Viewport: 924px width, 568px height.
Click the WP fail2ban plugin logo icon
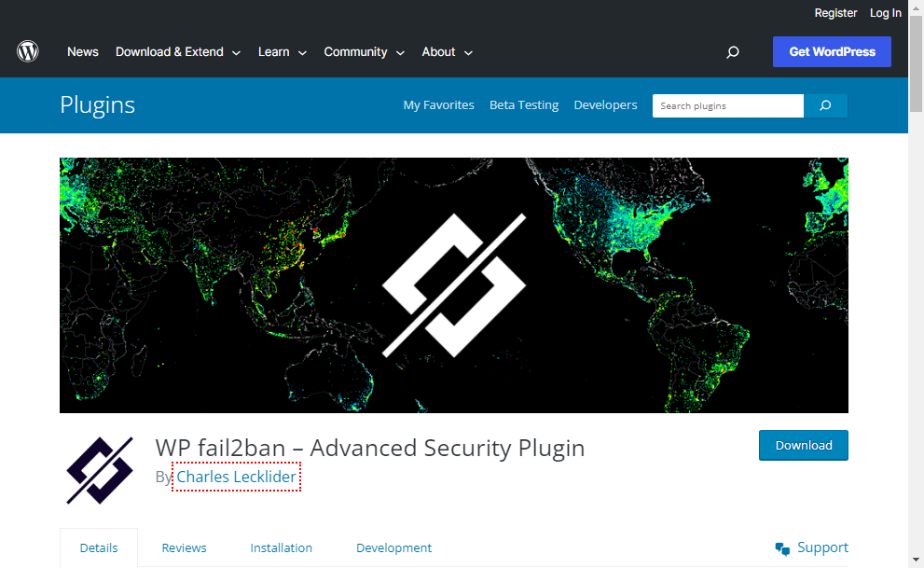100,470
